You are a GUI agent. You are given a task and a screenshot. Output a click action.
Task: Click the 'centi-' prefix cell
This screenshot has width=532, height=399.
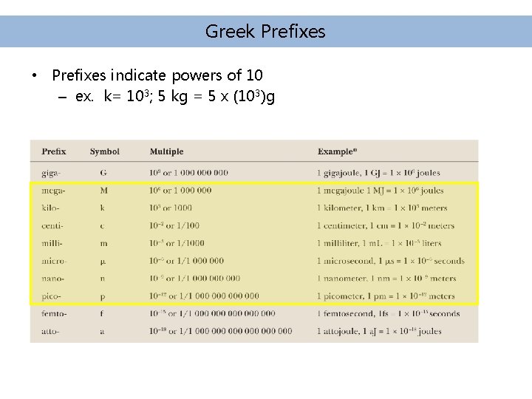point(52,225)
